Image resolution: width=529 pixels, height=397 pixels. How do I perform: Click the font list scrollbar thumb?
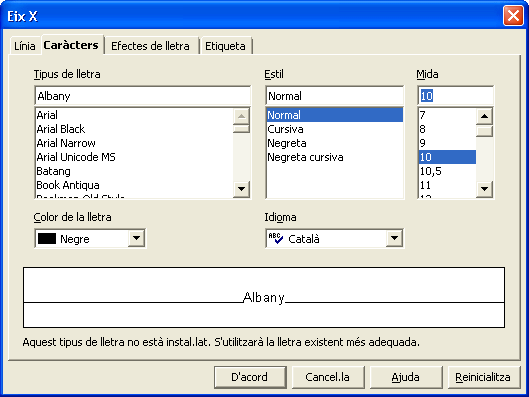241,129
